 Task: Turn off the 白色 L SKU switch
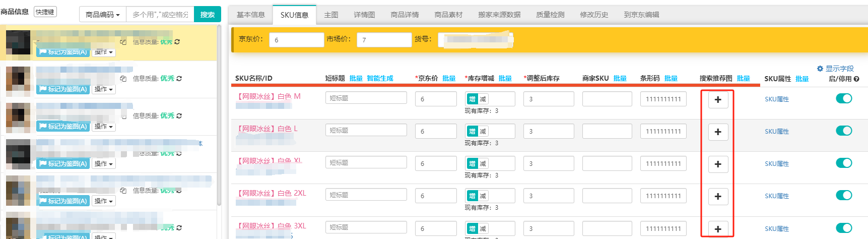843,131
